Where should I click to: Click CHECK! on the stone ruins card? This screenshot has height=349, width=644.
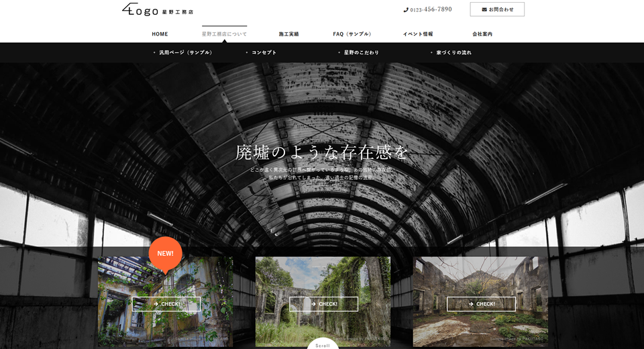click(x=481, y=304)
